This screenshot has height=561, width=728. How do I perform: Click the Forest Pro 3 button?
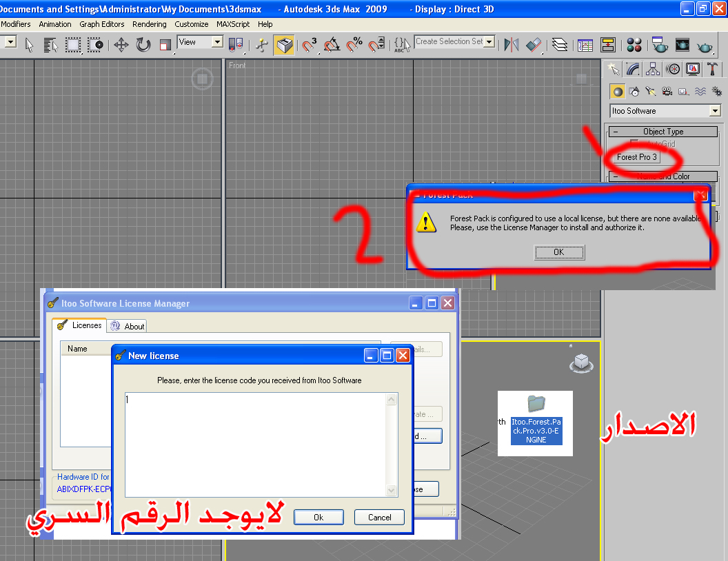tap(636, 157)
